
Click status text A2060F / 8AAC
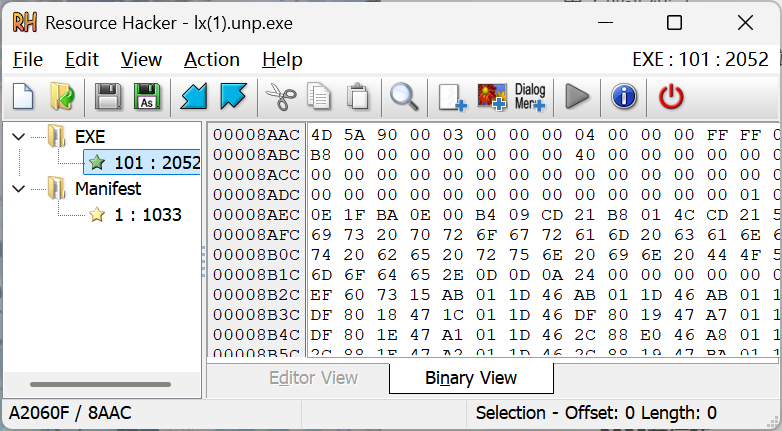point(70,413)
